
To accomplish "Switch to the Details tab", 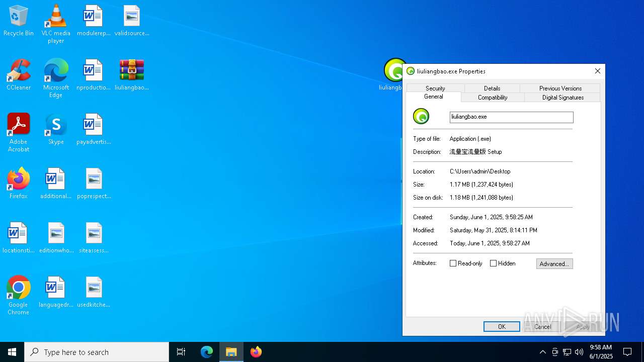I will pos(492,88).
